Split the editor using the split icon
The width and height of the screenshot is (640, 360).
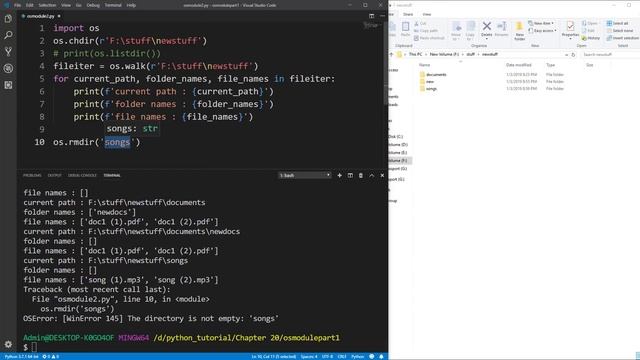click(371, 16)
